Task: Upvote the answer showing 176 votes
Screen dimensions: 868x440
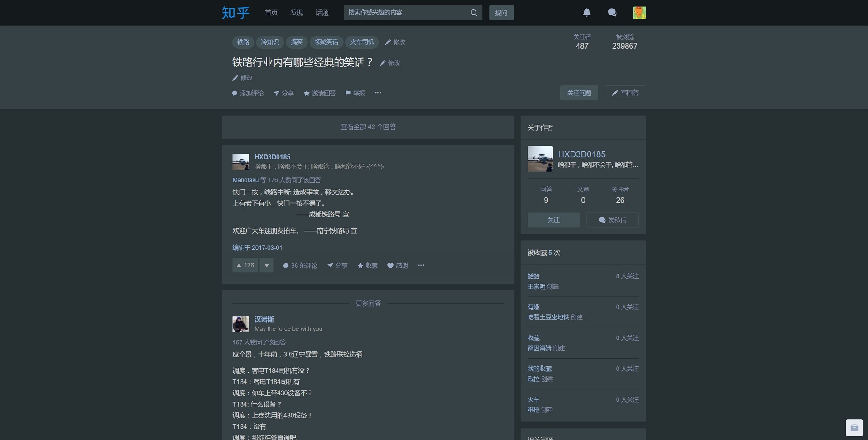Action: pos(245,265)
